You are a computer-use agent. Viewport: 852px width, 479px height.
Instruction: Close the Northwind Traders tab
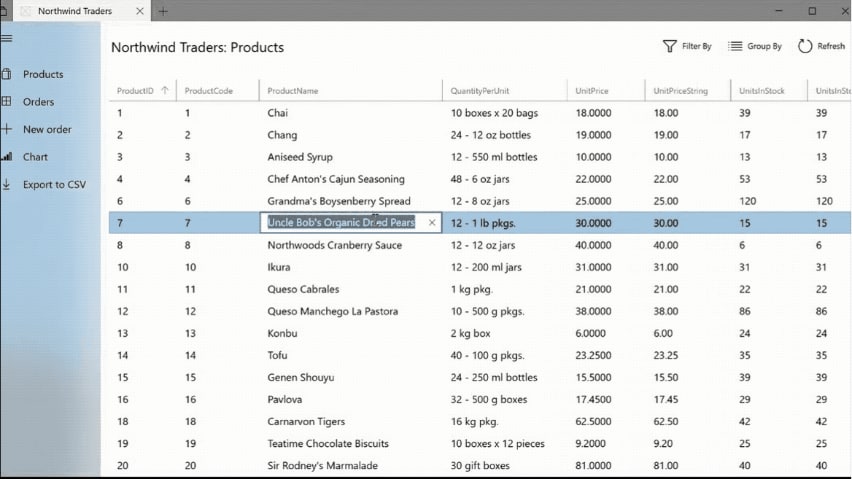[140, 11]
